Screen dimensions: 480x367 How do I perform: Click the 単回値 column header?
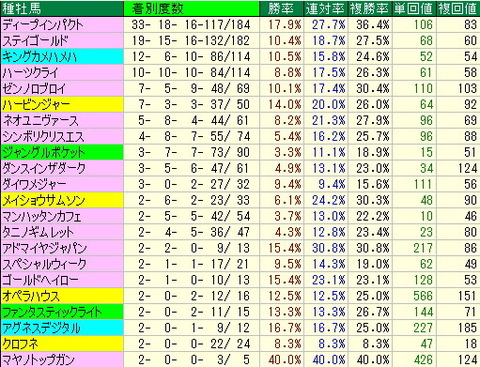413,9
